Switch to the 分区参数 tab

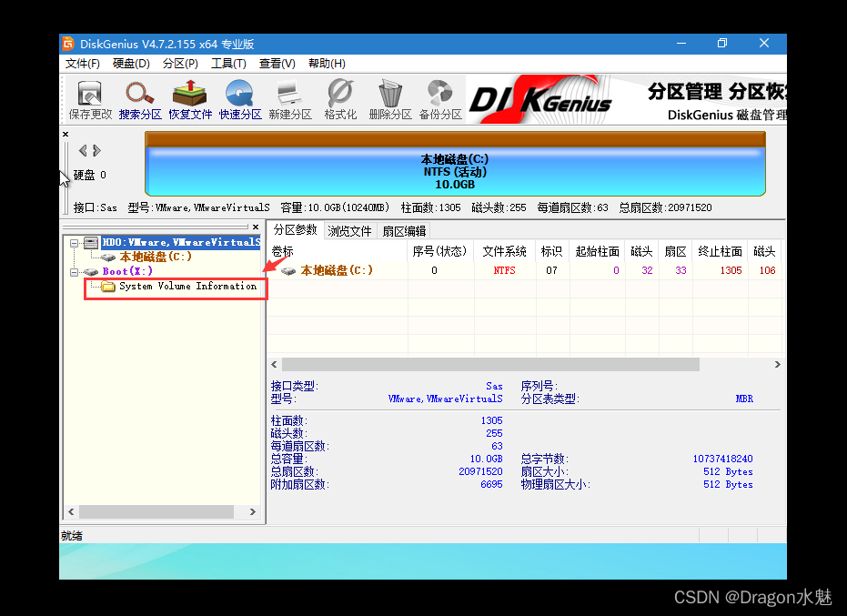pos(296,230)
